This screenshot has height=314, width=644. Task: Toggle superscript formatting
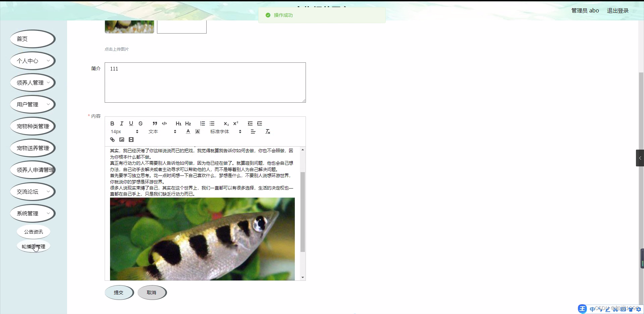click(236, 123)
